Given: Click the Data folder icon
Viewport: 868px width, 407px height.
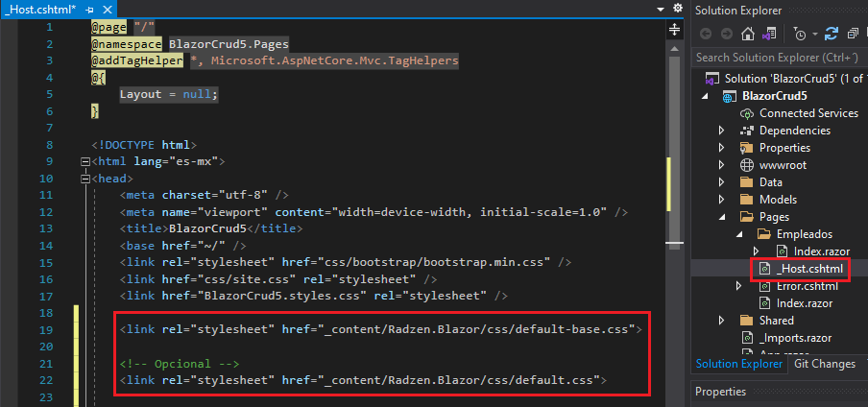Looking at the screenshot, I should click(747, 182).
